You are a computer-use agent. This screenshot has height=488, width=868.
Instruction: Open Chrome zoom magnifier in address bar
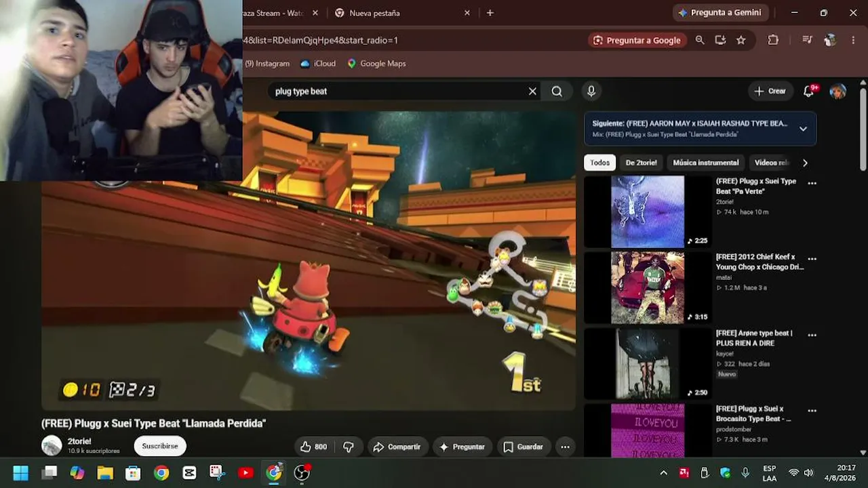point(700,41)
